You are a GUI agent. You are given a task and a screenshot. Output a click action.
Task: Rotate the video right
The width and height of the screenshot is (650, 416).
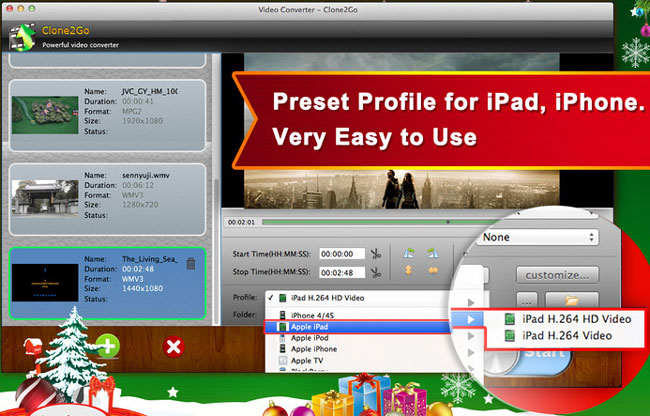point(433,253)
